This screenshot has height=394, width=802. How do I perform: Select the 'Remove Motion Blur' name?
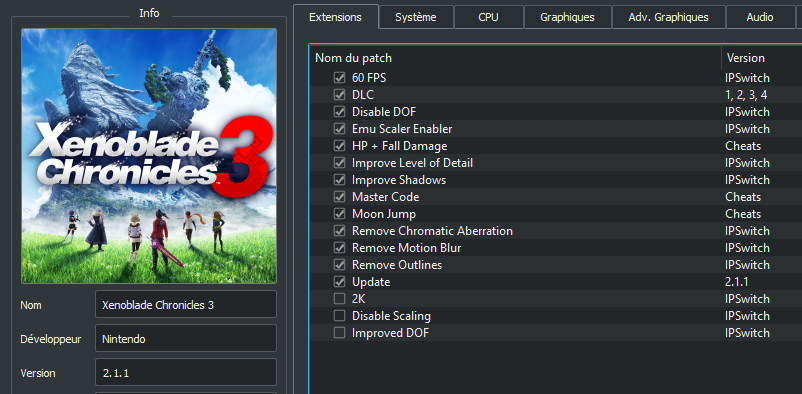coord(407,248)
